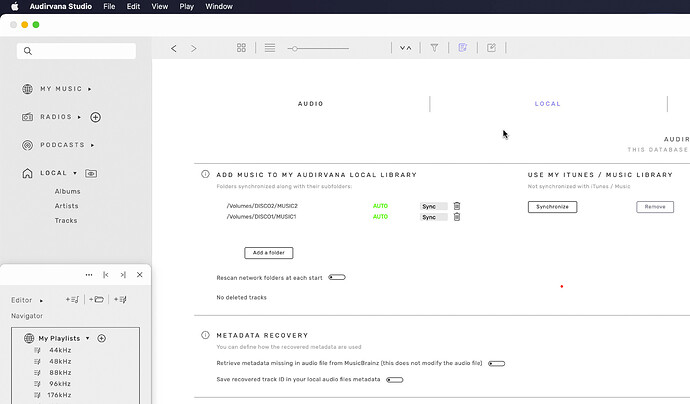Click the filter funnel icon
The height and width of the screenshot is (404, 690).
click(x=434, y=48)
